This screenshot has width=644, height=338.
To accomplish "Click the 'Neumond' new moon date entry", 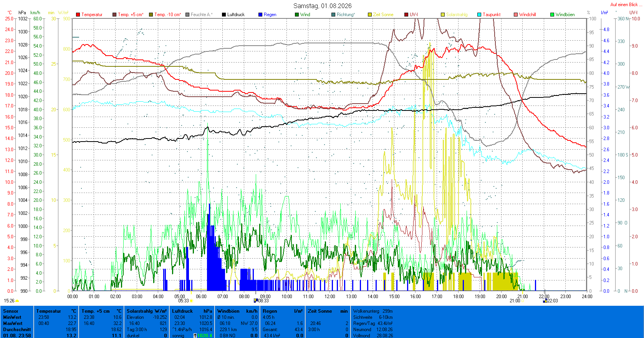I will click(x=362, y=330).
